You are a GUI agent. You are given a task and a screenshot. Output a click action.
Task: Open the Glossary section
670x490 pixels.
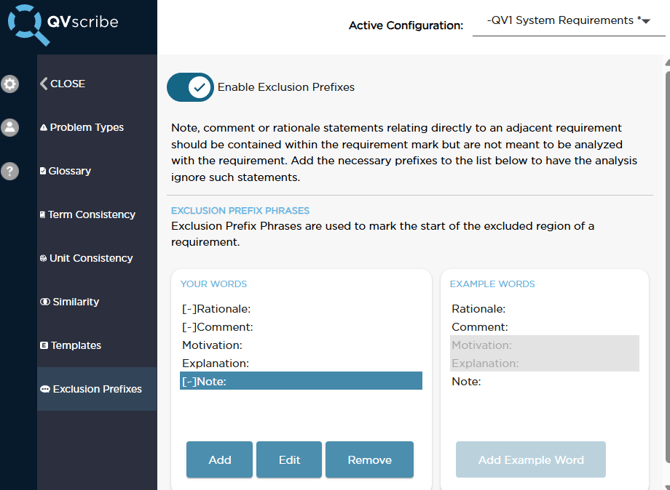tap(66, 171)
